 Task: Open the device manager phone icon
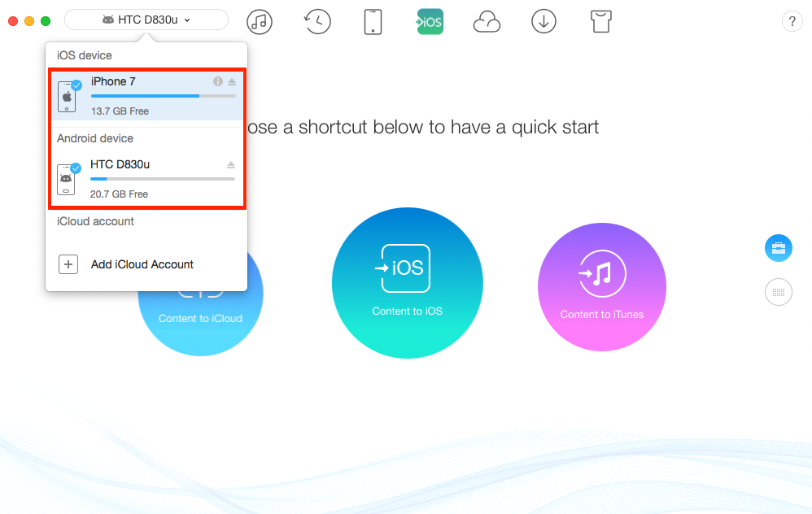point(373,22)
